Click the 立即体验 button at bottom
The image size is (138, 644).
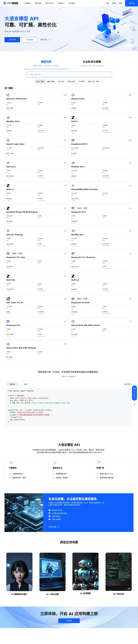[x=69, y=620]
